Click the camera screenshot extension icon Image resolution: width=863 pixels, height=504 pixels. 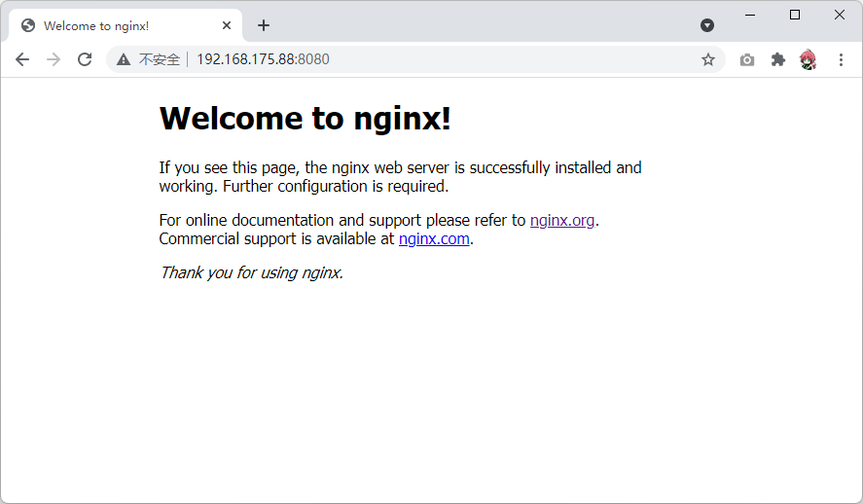(747, 59)
